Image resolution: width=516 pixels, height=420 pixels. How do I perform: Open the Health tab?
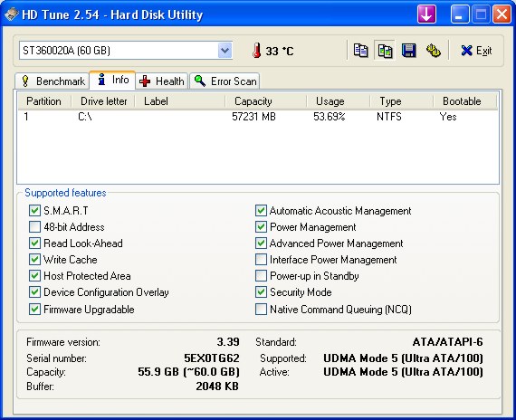(161, 81)
